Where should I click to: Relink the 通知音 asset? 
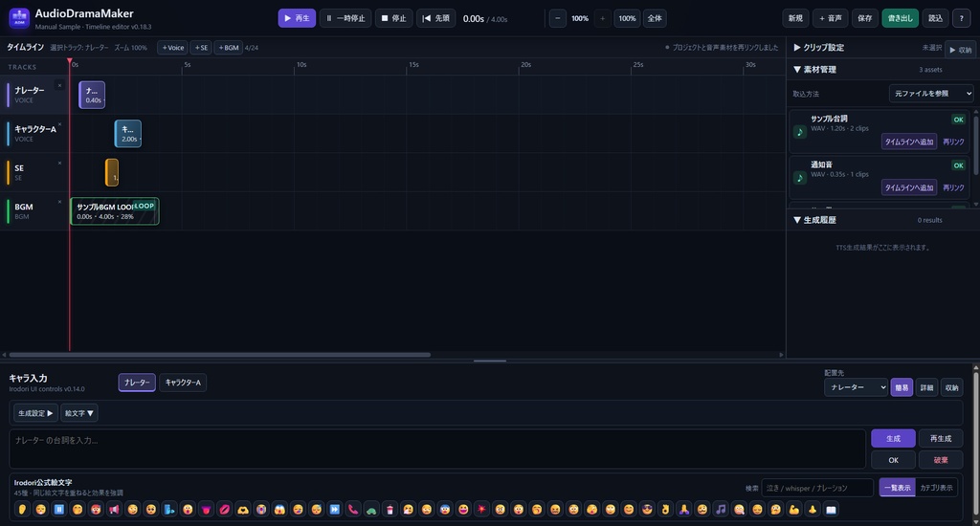click(x=953, y=187)
